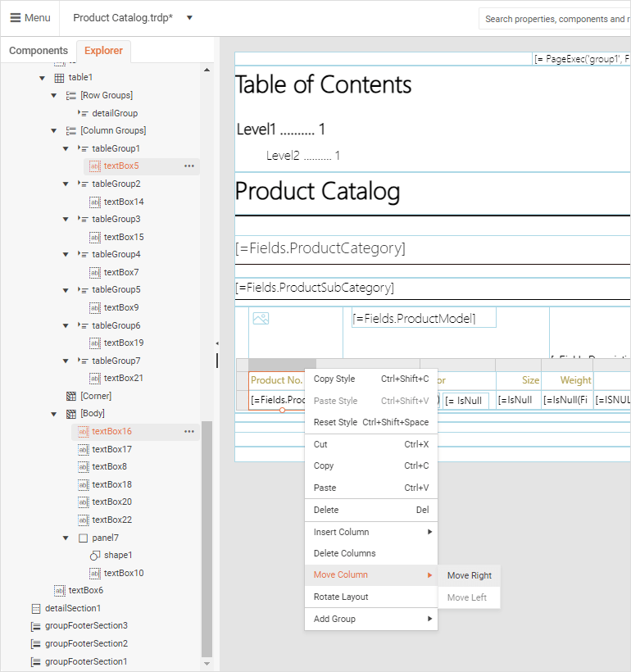Choose Rotate Layout from context menu
This screenshot has width=631, height=672.
(371, 597)
